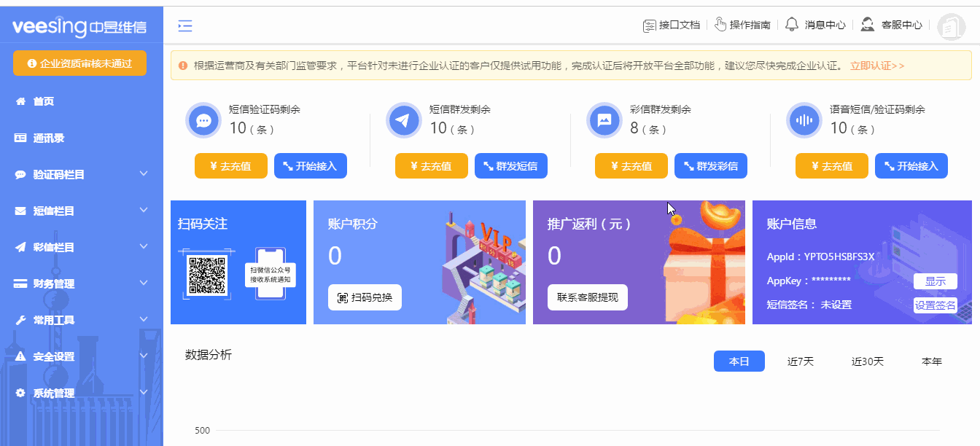The width and height of the screenshot is (980, 446).
Task: Click the 群发短信 button
Action: pos(510,165)
